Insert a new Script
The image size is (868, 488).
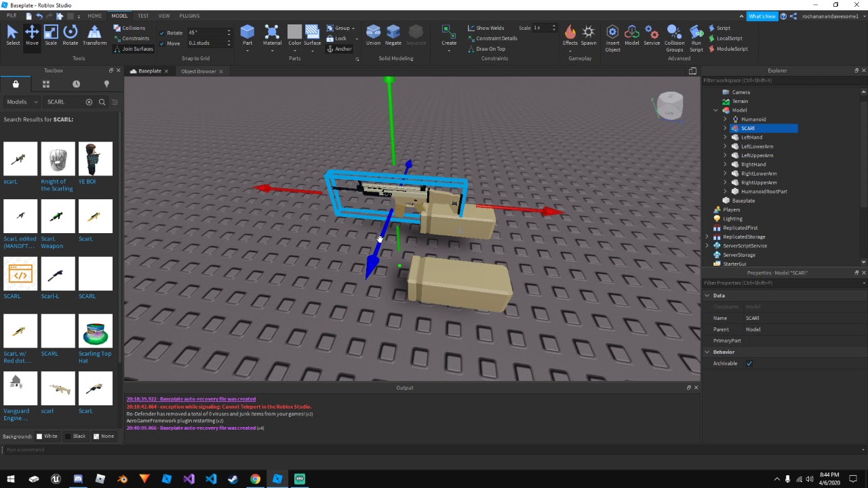[x=719, y=28]
